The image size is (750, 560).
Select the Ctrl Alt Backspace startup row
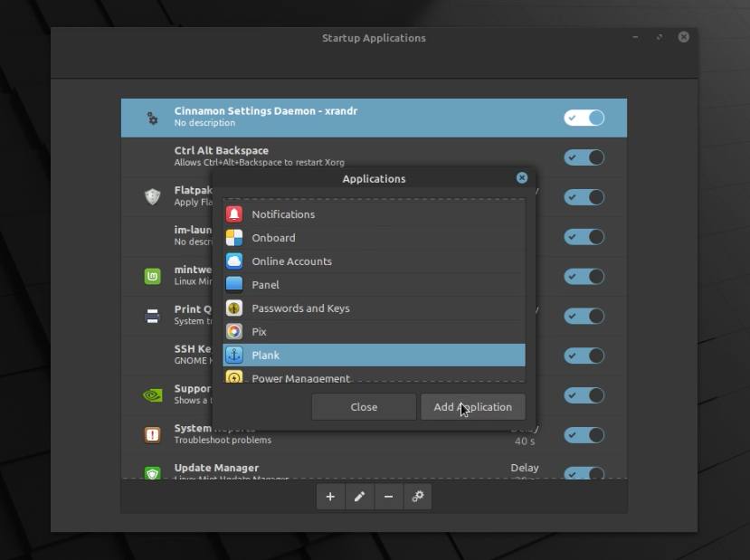pos(374,157)
